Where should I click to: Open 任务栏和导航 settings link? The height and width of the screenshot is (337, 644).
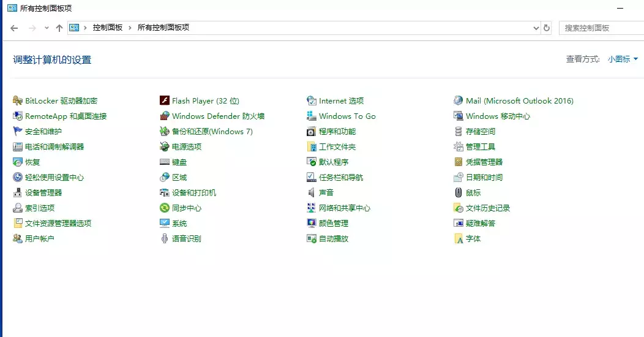point(341,177)
